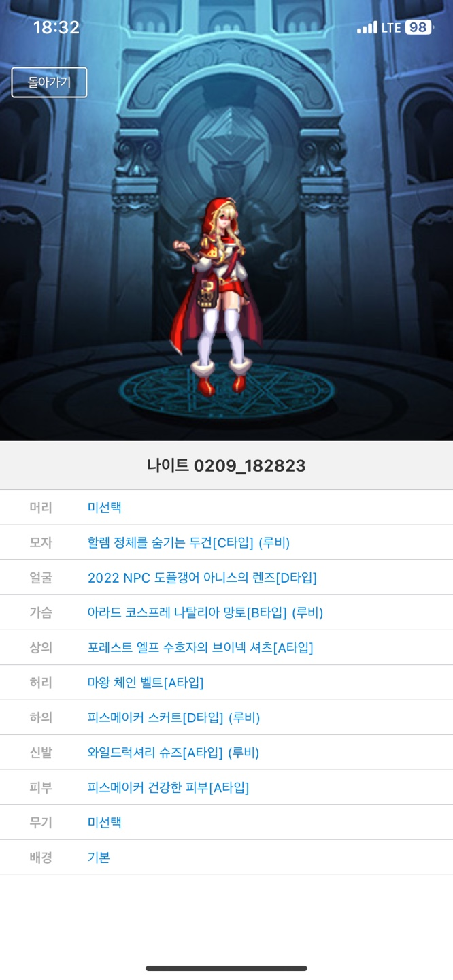Select the 포레스트 엘프 수호자의 브이넥 셔츠 link
The height and width of the screenshot is (980, 453).
(201, 648)
